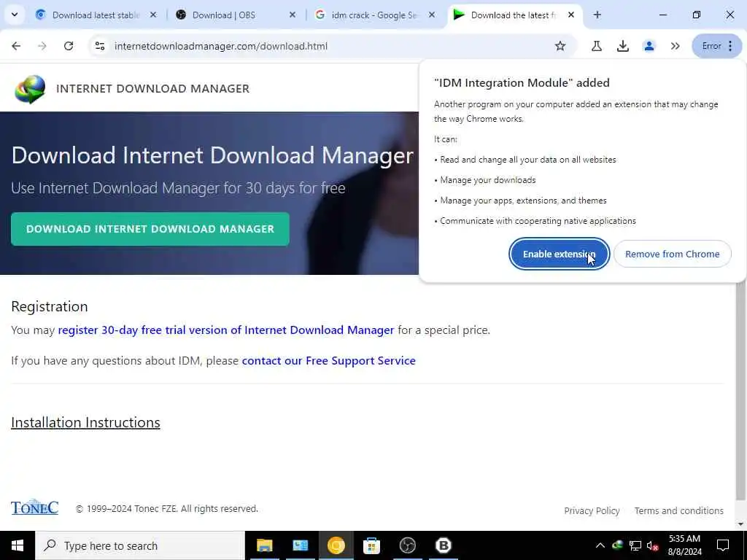Screen dimensions: 747x560
Task: Open Chrome Labs flask icon
Action: pyautogui.click(x=597, y=46)
